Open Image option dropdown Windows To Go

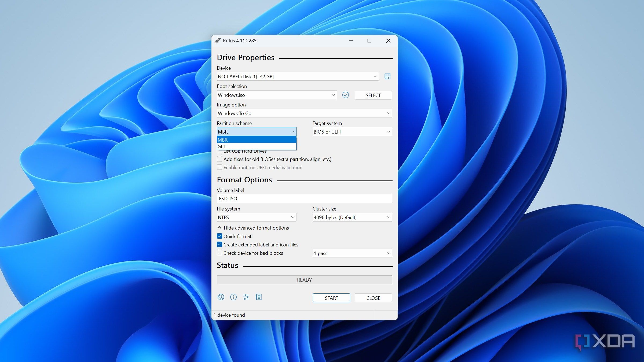pyautogui.click(x=304, y=113)
